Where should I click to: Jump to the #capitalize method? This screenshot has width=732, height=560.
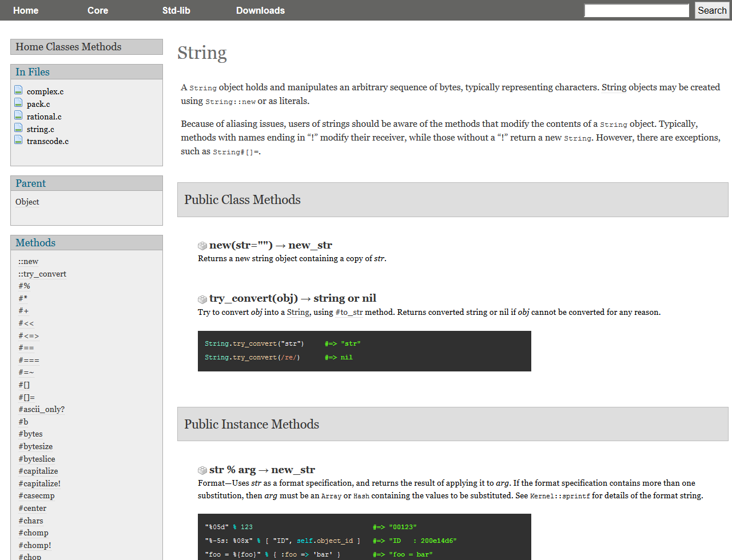(38, 471)
